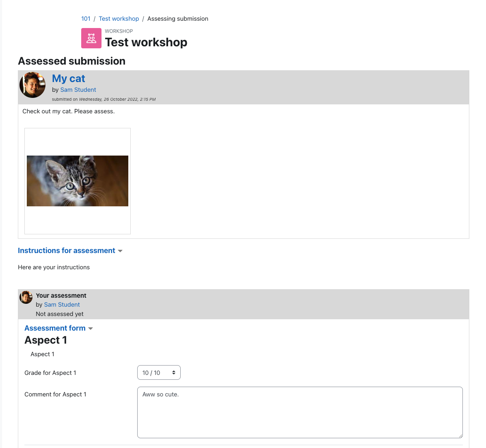486x448 pixels.
Task: Click the pink Workshop activity icon
Action: [91, 38]
